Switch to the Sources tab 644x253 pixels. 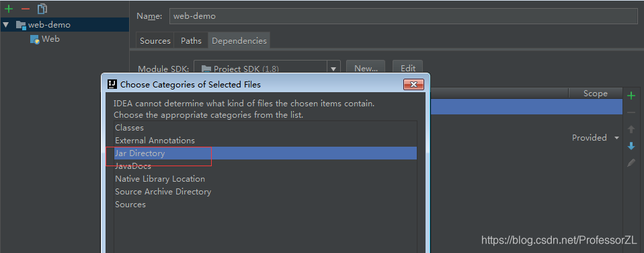[x=155, y=41]
